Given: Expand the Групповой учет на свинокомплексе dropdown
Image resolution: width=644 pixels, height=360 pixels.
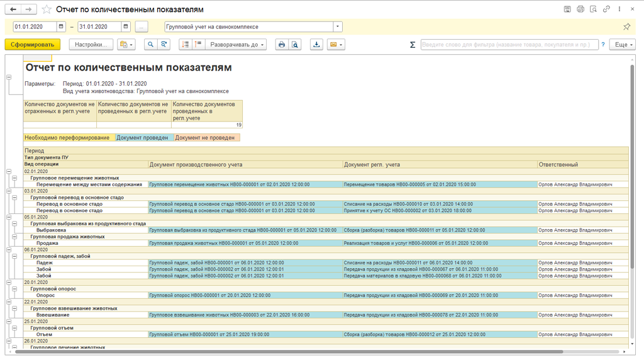Looking at the screenshot, I should coord(338,27).
